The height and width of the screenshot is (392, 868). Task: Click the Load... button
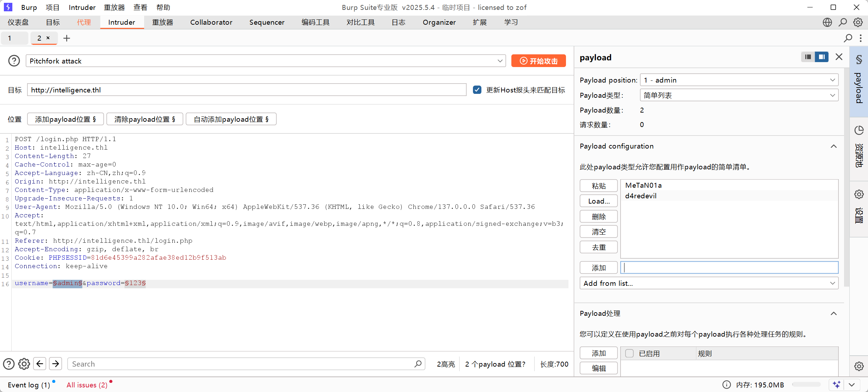point(598,201)
